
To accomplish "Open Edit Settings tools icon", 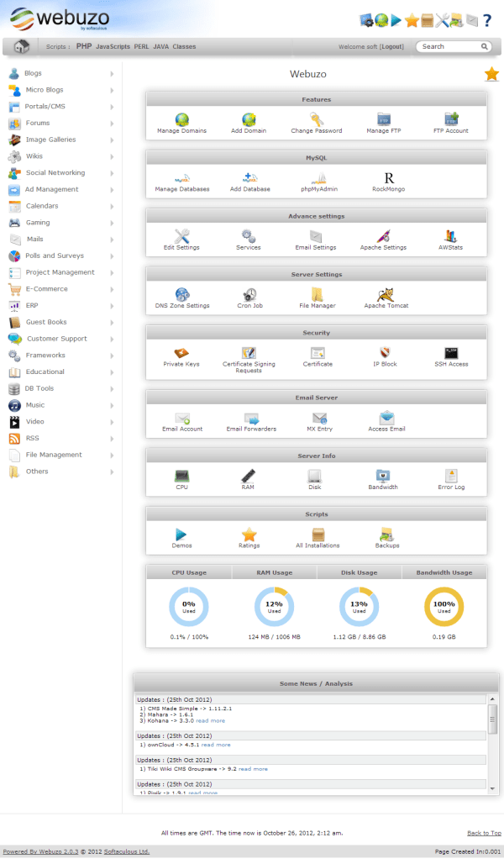I will point(181,236).
